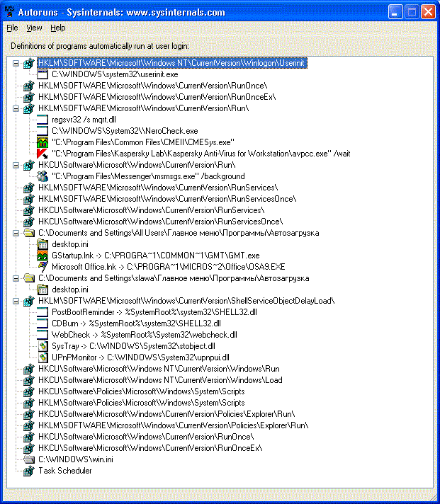Collapse HKLM CurrentVersion\Run\ node
Image resolution: width=440 pixels, height=504 pixels.
point(16,108)
